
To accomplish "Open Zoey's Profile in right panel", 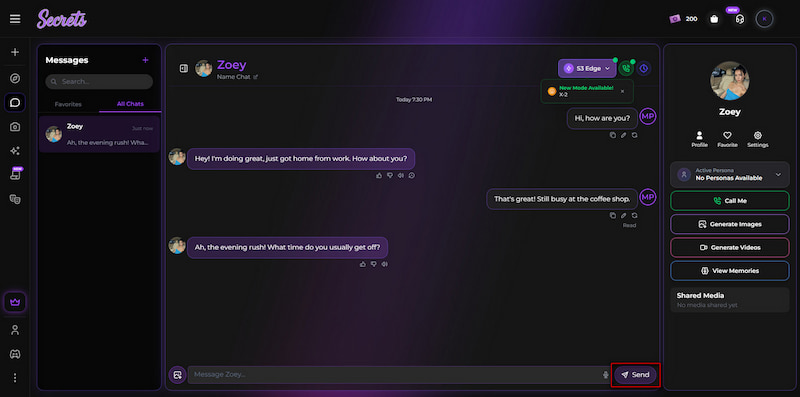I will tap(699, 139).
